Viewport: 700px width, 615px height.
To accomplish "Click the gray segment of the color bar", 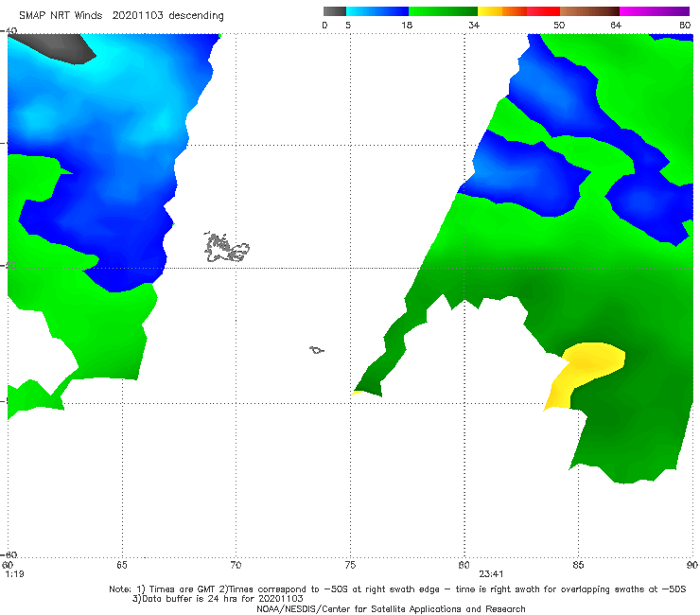I will [335, 11].
